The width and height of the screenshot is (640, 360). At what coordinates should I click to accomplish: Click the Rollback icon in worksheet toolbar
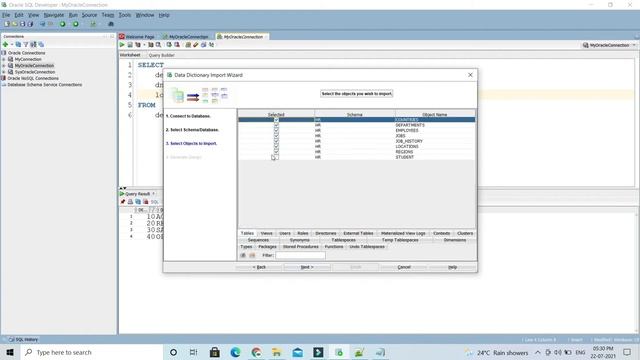177,44
